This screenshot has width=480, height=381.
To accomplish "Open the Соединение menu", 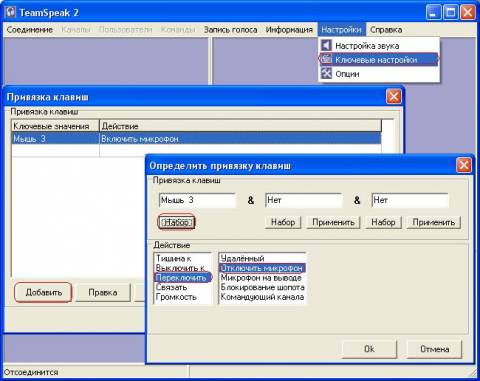I will 30,30.
